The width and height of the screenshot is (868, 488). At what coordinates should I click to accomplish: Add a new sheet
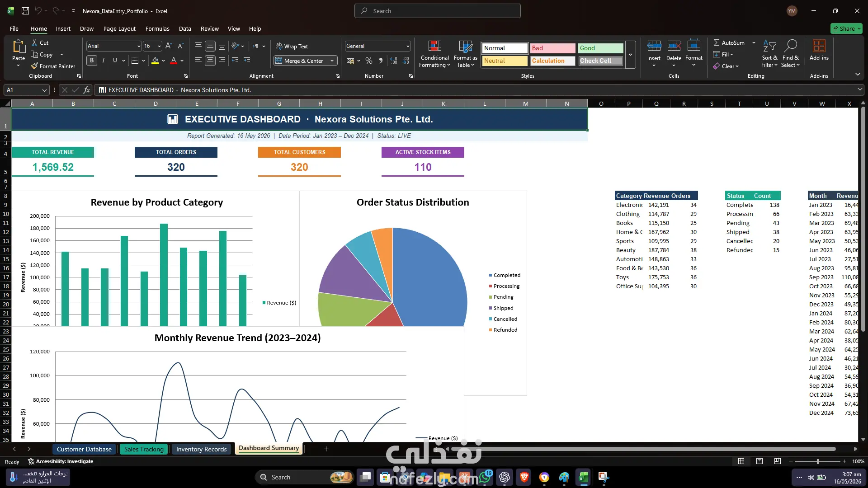tap(326, 449)
